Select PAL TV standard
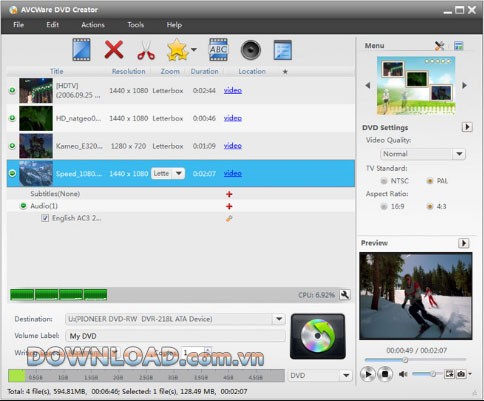This screenshot has width=484, height=401. click(430, 181)
